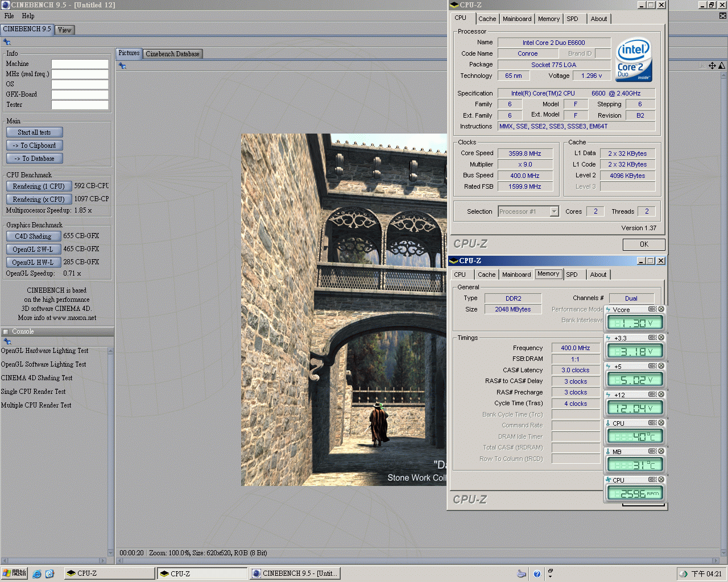The image size is (728, 582).
Task: Switch to the View tab in Cinebench
Action: pos(65,30)
